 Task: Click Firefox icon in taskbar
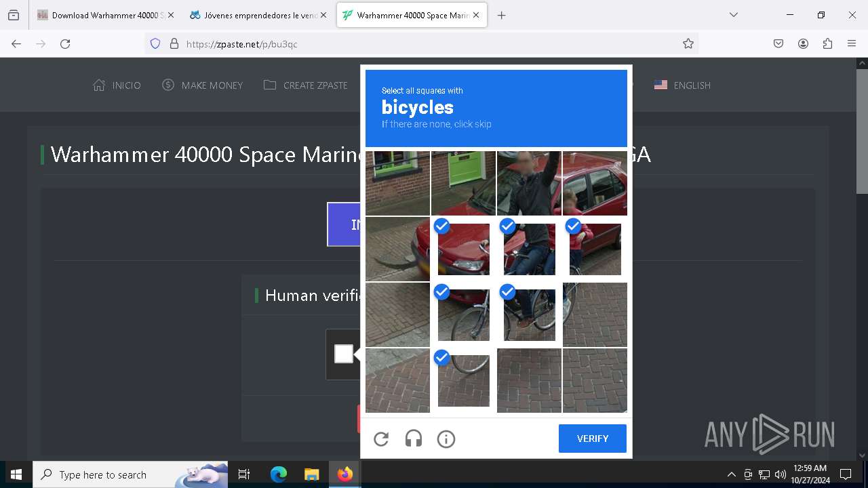(344, 474)
